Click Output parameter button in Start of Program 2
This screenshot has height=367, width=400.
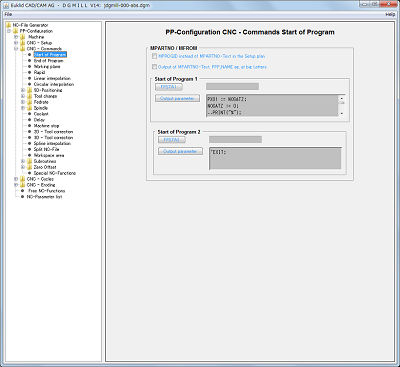180,151
